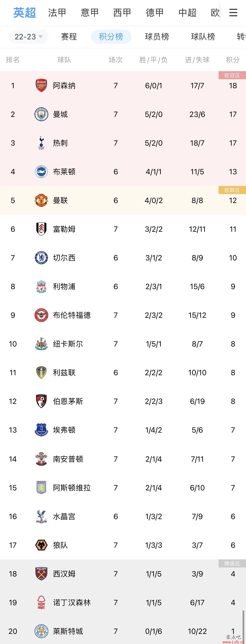246x644 pixels.
Task: Switch to the 法甲 league tab
Action: [57, 12]
